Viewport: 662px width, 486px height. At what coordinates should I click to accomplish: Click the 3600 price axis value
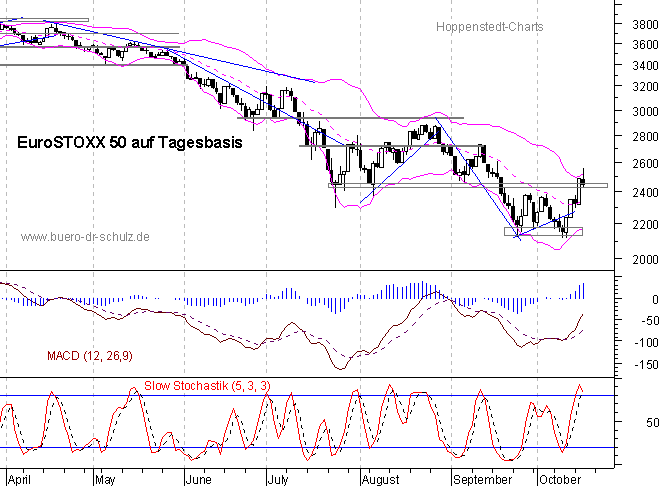(645, 44)
